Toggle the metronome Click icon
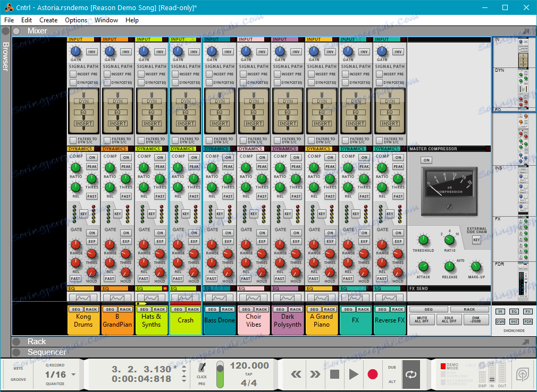This screenshot has width=537, height=392. click(x=202, y=368)
